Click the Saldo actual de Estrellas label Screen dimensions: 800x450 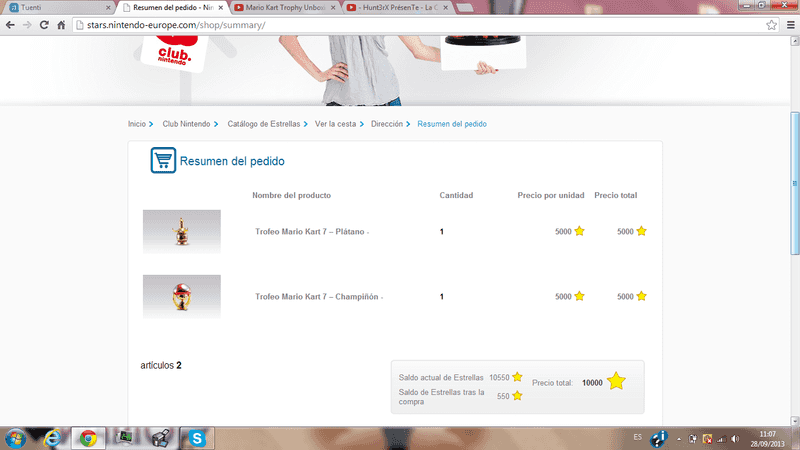click(441, 378)
